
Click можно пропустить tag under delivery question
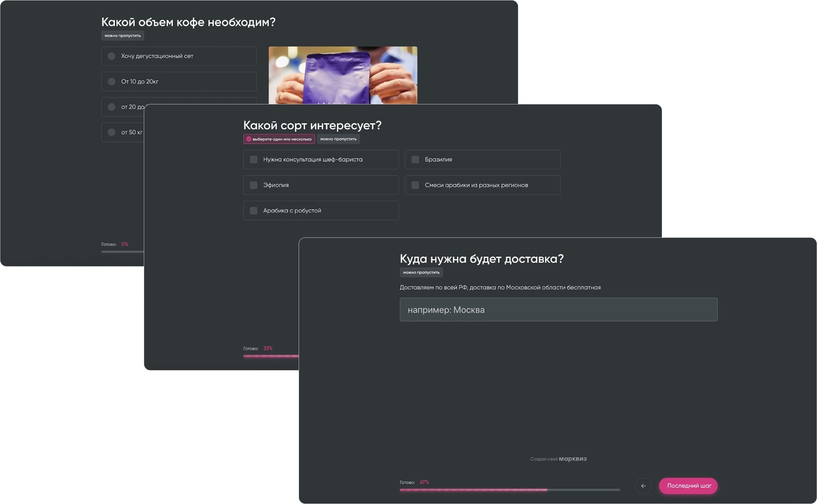(x=421, y=273)
